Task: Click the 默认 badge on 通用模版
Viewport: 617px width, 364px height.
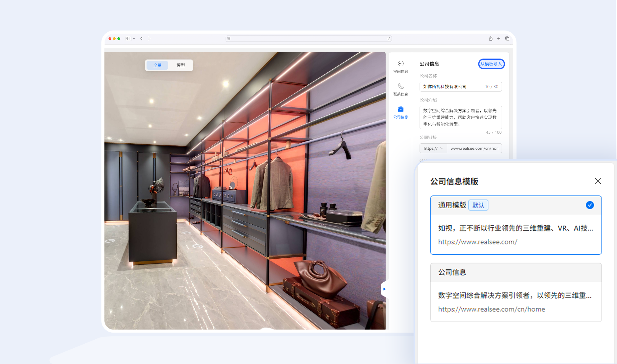Action: (x=478, y=205)
